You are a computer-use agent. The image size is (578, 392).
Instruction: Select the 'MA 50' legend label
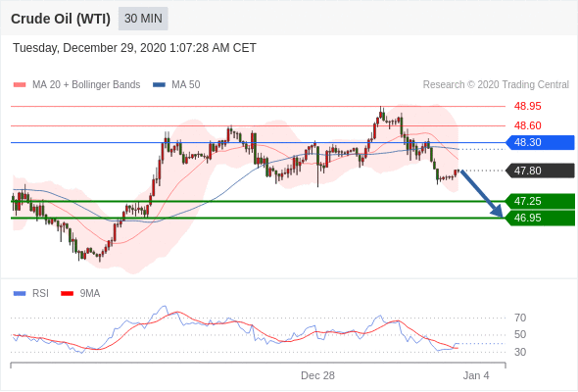tap(186, 85)
